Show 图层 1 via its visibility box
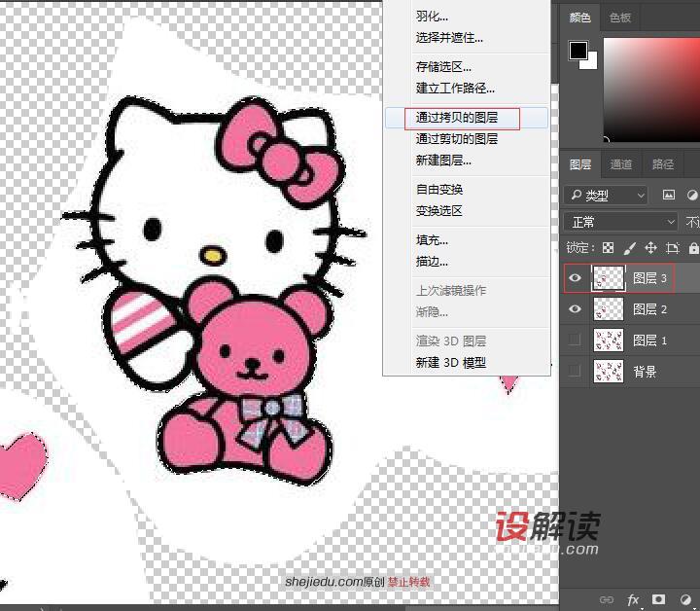This screenshot has width=700, height=611. pyautogui.click(x=575, y=341)
